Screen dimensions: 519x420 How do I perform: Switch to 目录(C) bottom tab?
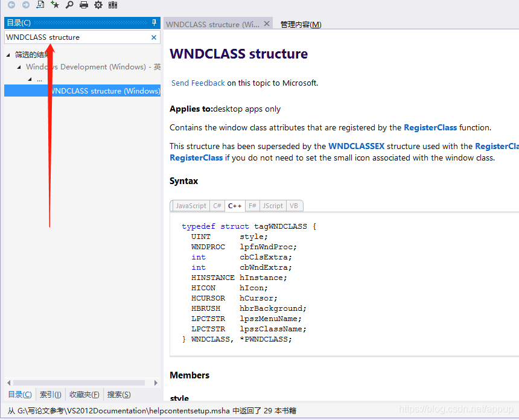(x=20, y=395)
